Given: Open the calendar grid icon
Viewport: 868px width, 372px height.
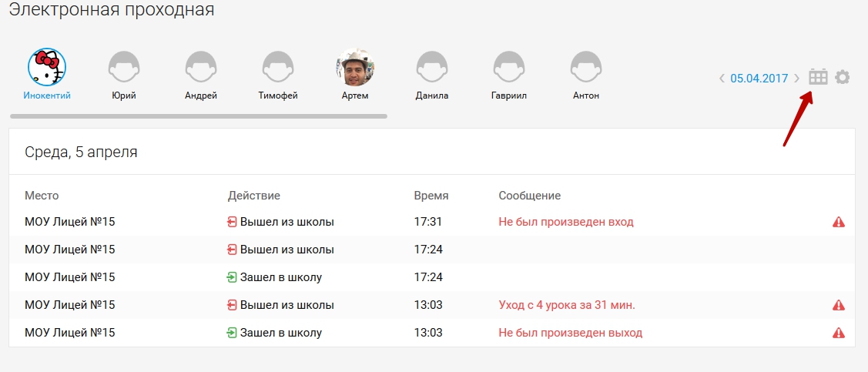Looking at the screenshot, I should pos(818,77).
